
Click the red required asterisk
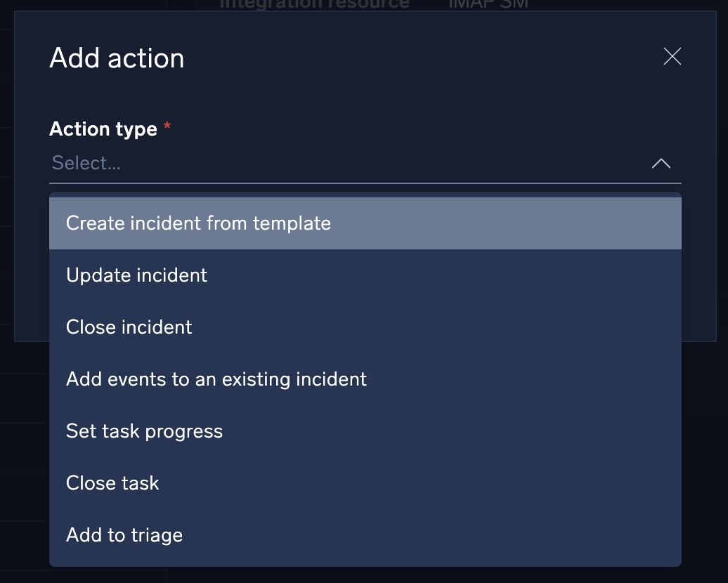167,126
